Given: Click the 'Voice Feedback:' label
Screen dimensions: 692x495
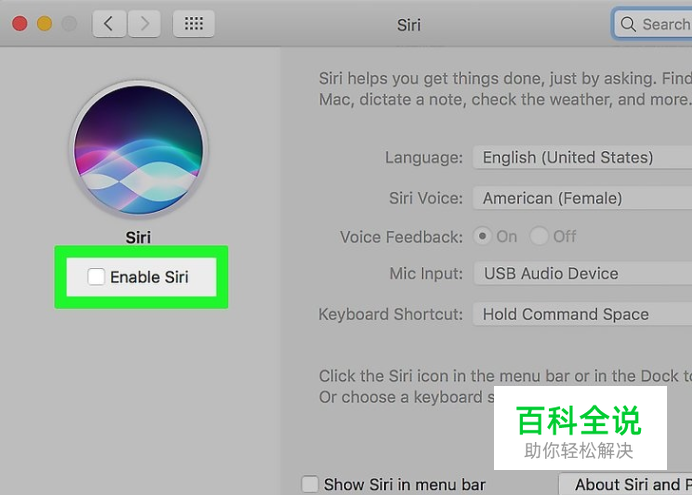Looking at the screenshot, I should tap(401, 237).
